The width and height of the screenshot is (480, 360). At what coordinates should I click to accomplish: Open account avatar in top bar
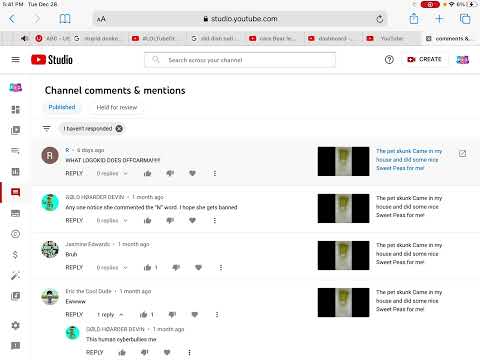(462, 60)
